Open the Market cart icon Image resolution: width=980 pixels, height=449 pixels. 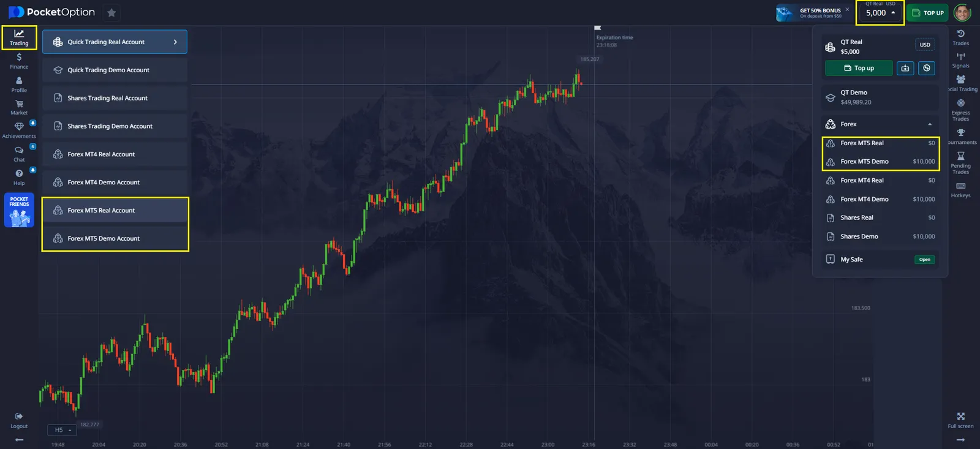(19, 107)
